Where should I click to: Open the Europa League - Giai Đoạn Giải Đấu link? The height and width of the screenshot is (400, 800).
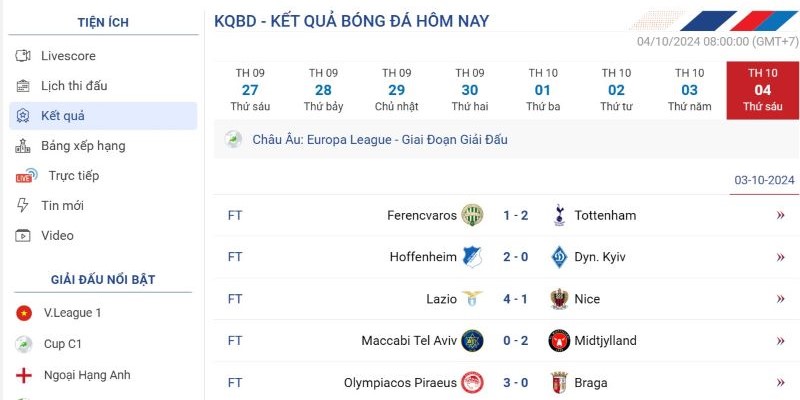pyautogui.click(x=380, y=140)
